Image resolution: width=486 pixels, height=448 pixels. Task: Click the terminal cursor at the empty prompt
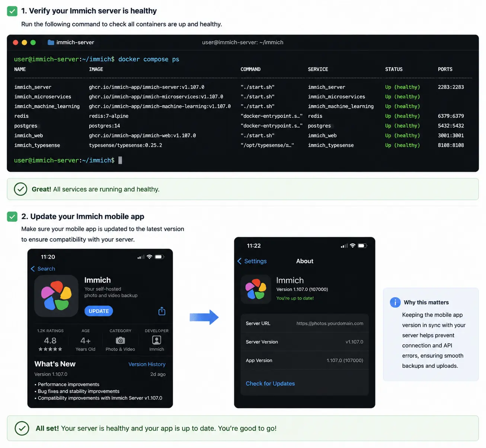[x=120, y=160]
